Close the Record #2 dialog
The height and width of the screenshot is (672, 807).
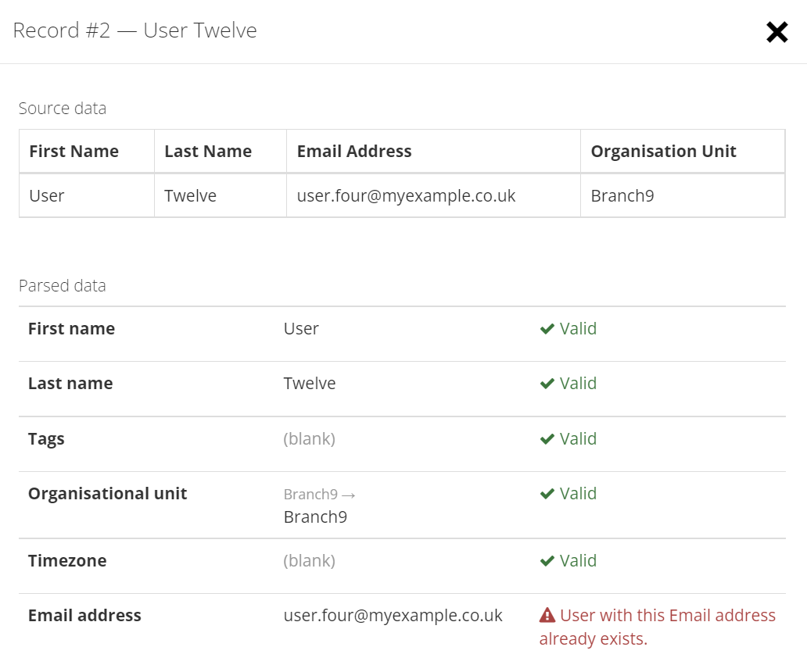777,32
